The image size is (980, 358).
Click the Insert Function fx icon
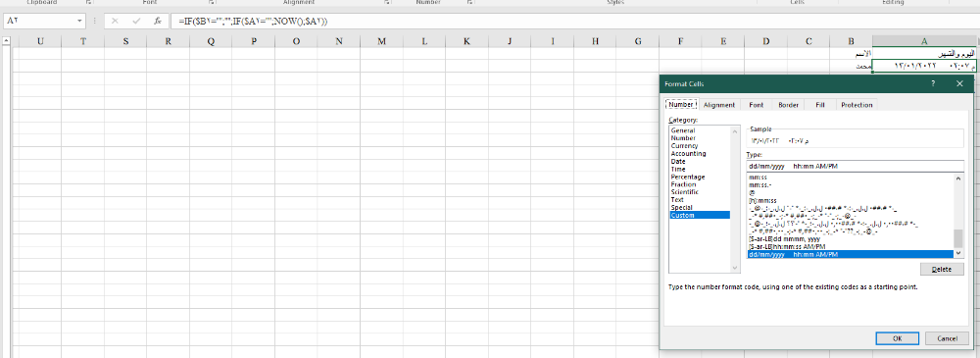[158, 21]
